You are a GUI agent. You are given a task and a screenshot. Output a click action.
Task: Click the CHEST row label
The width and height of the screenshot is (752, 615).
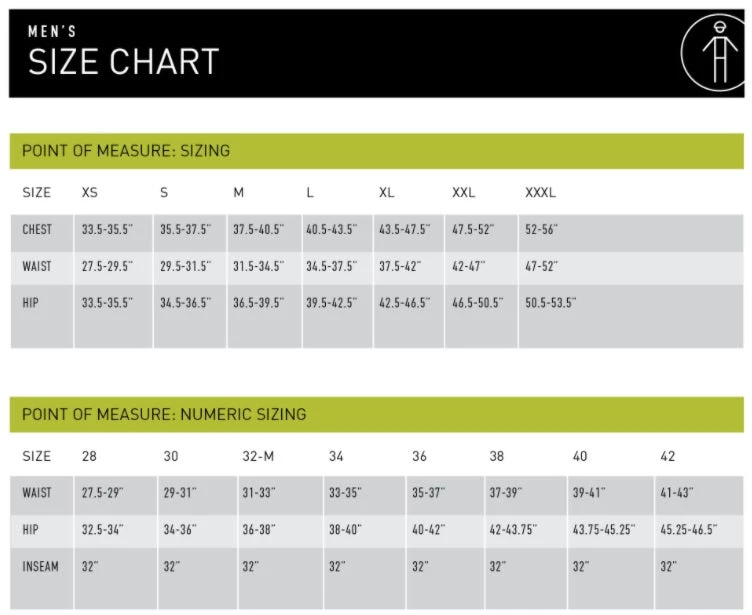38,229
